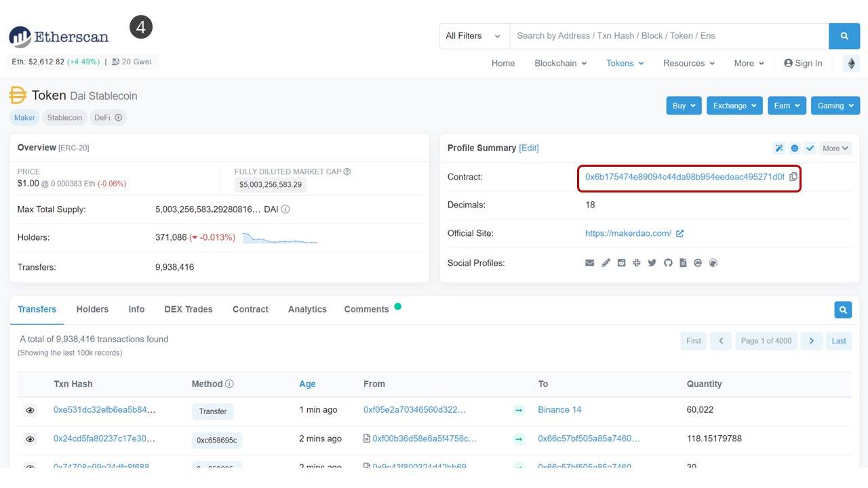Click the address search input field

(x=668, y=36)
